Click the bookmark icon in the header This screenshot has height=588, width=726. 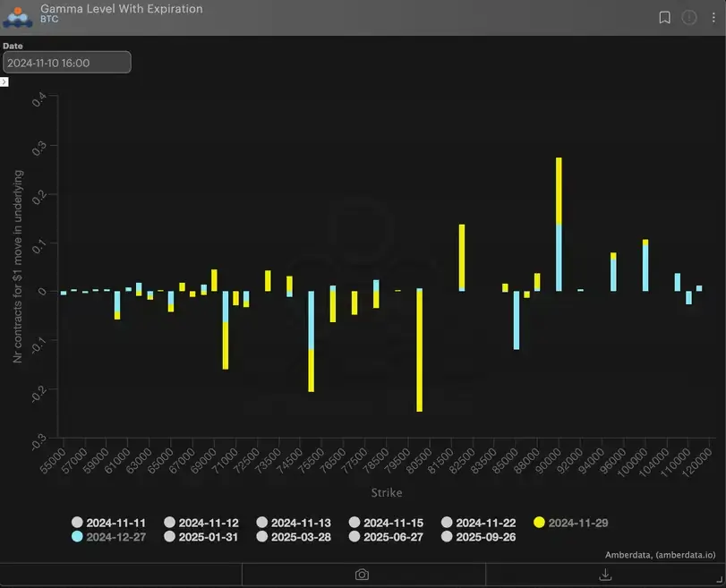[664, 17]
